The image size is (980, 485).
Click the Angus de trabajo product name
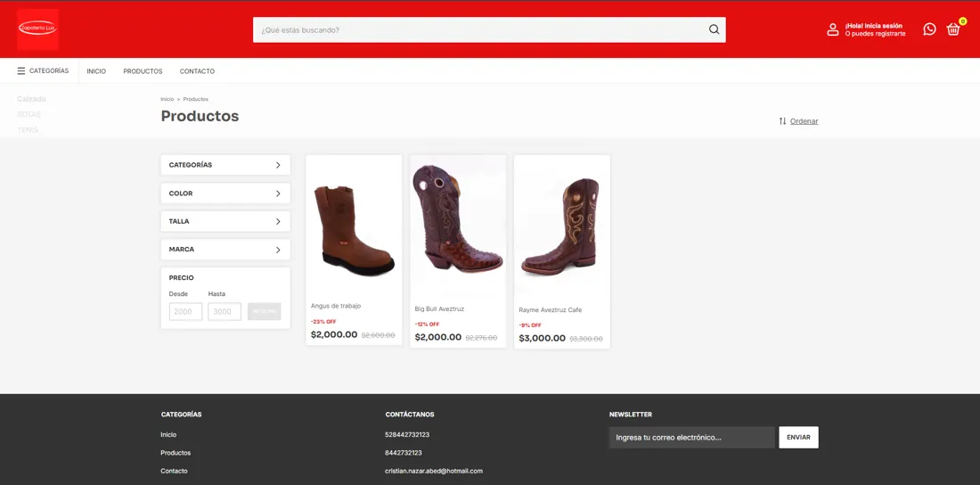(336, 306)
